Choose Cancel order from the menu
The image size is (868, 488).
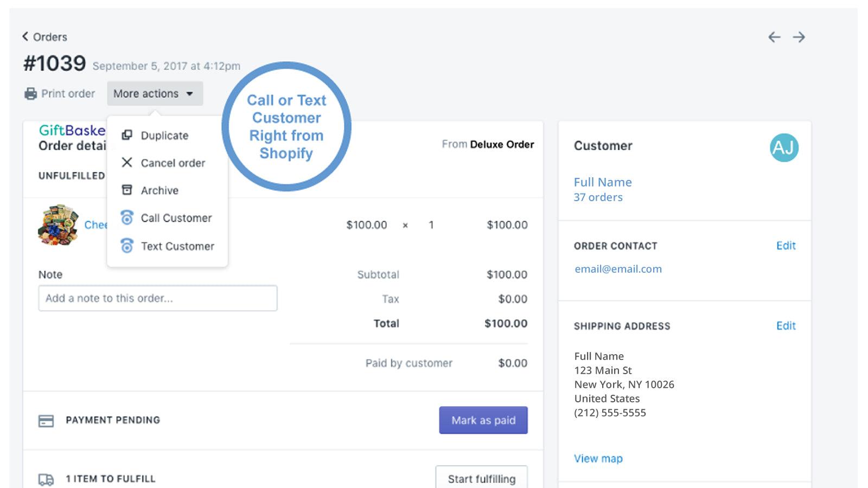pos(173,163)
